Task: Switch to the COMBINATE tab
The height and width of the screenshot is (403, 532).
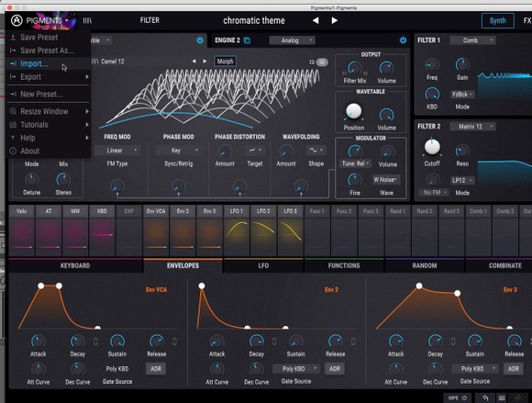Action: (x=504, y=265)
